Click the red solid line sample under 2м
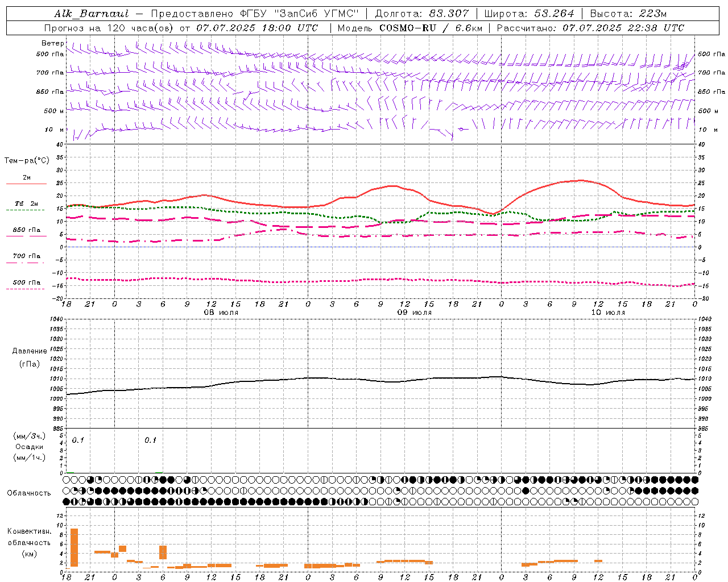The width and height of the screenshot is (728, 582). coord(26,184)
